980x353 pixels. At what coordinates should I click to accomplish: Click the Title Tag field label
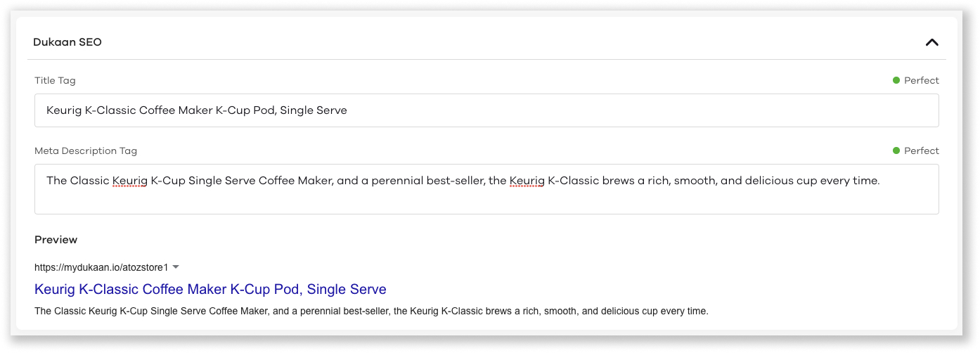click(x=55, y=80)
